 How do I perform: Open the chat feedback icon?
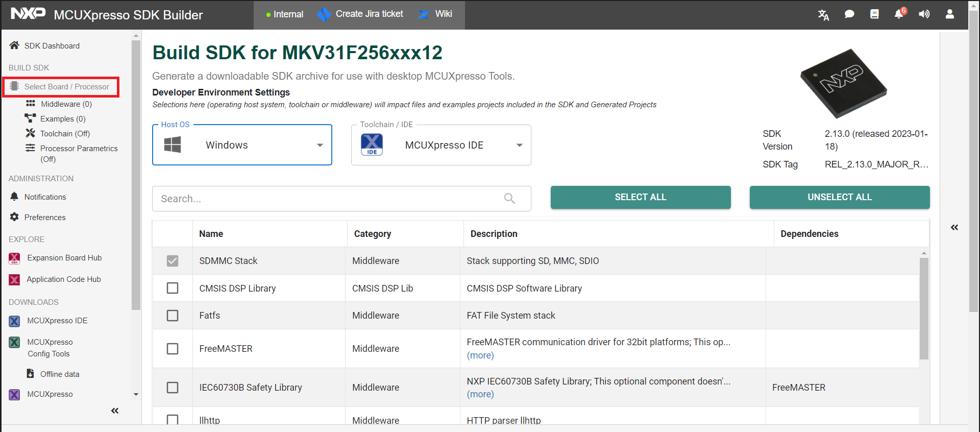click(x=849, y=14)
